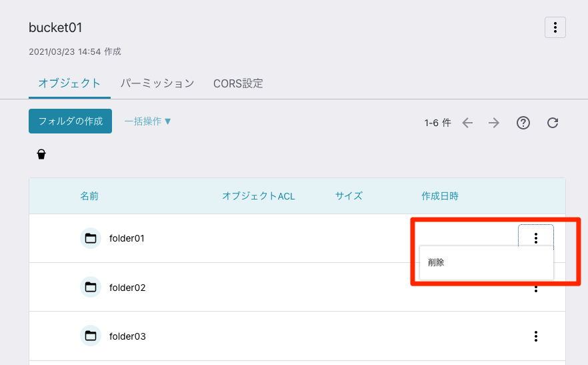Sort by the 作成日時 column header
Viewport: 588px width, 365px height.
pyautogui.click(x=440, y=196)
